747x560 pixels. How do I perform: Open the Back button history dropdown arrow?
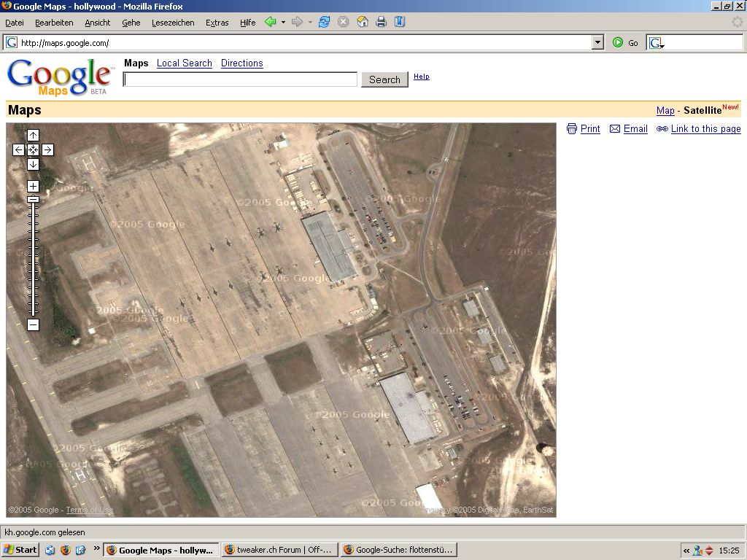click(x=283, y=22)
